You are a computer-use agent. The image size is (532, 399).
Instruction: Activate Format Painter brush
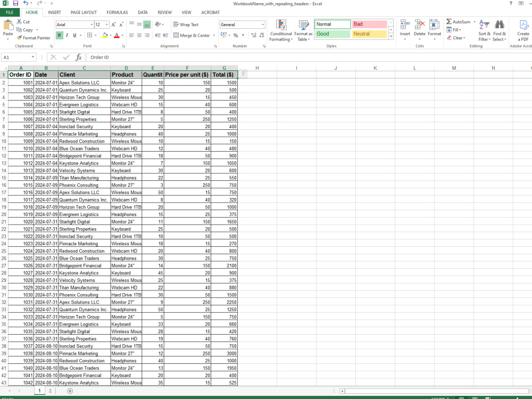(x=19, y=38)
